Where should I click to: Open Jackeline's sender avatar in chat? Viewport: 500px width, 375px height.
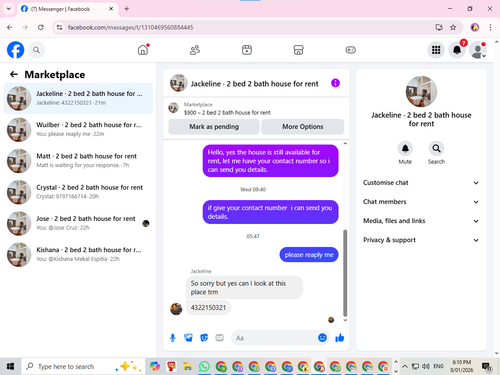(176, 309)
